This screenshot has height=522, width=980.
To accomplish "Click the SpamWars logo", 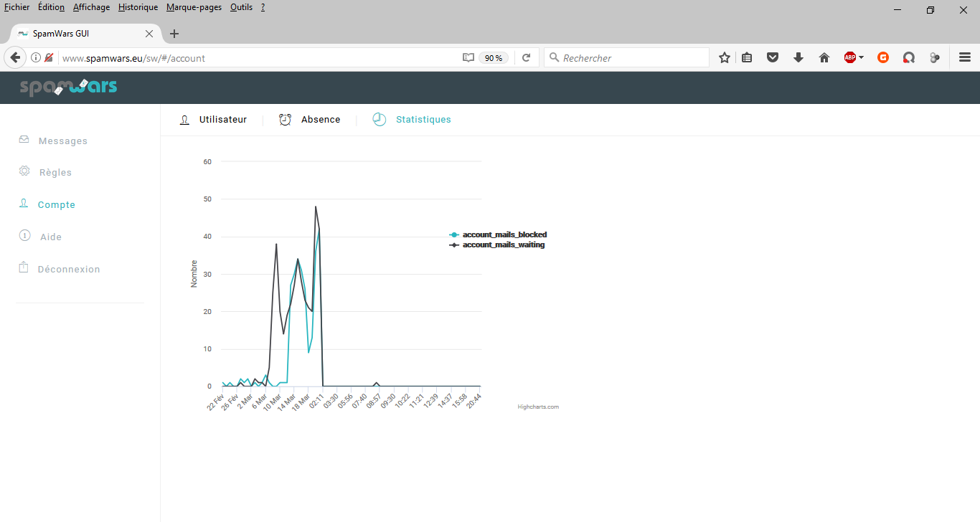I will [68, 87].
